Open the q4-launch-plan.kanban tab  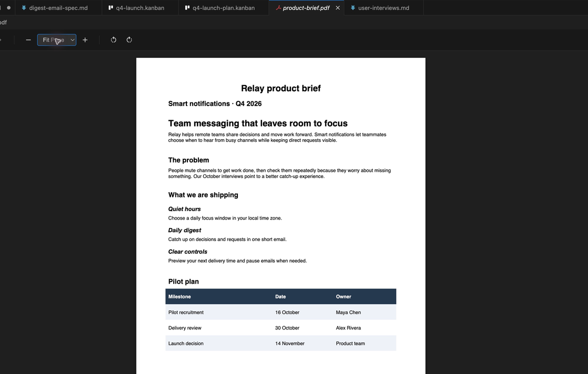click(224, 7)
